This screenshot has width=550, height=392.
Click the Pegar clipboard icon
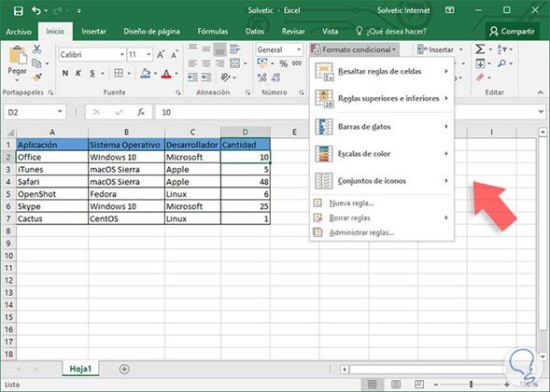[x=18, y=55]
